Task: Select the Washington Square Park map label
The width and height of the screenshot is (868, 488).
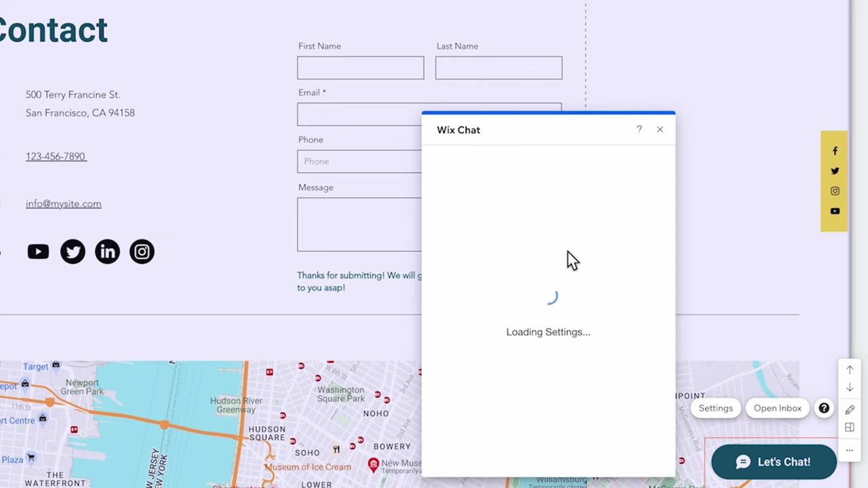Action: (x=340, y=394)
